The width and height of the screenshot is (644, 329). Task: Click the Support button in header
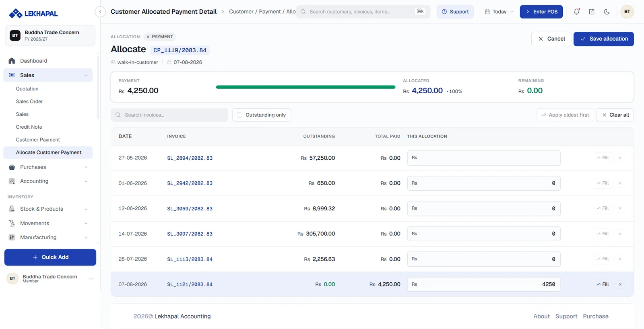click(455, 12)
